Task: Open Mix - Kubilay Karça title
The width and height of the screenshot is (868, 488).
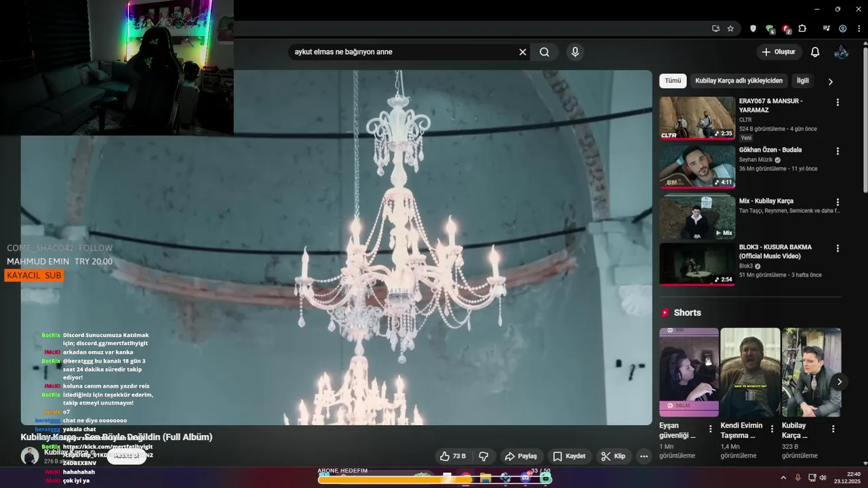Action: coord(766,201)
